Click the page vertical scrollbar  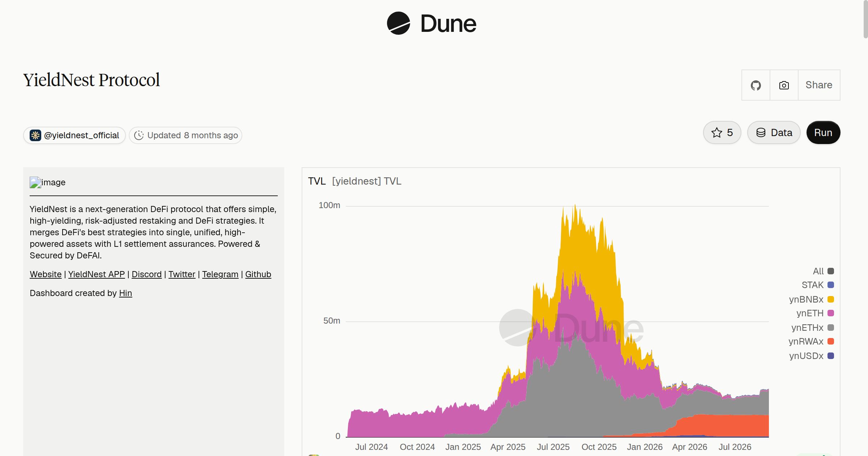pyautogui.click(x=865, y=19)
